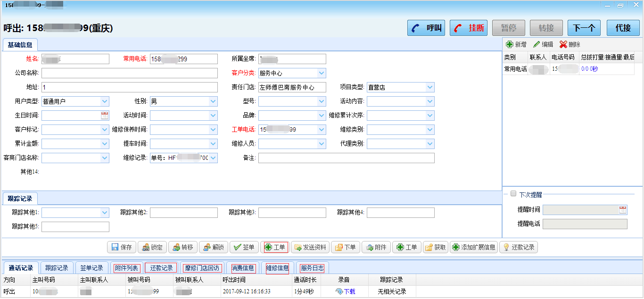Save the record with the 保存 button
This screenshot has width=644, height=299.
click(x=122, y=247)
